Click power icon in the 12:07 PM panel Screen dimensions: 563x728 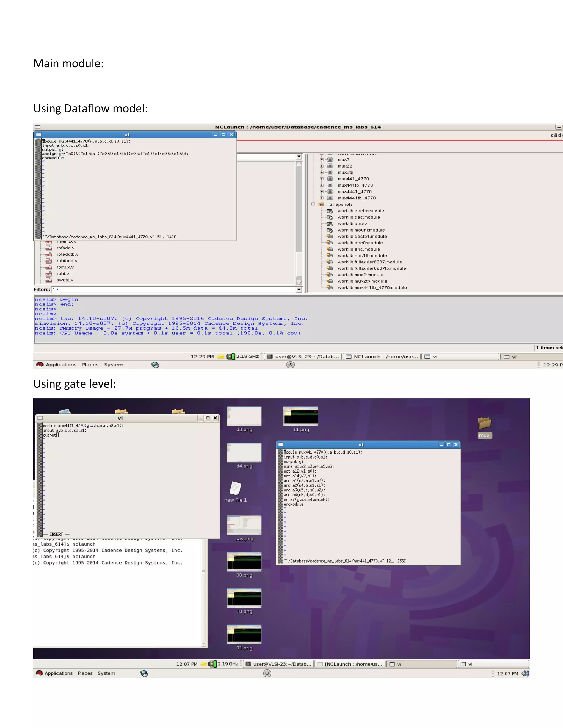click(267, 673)
